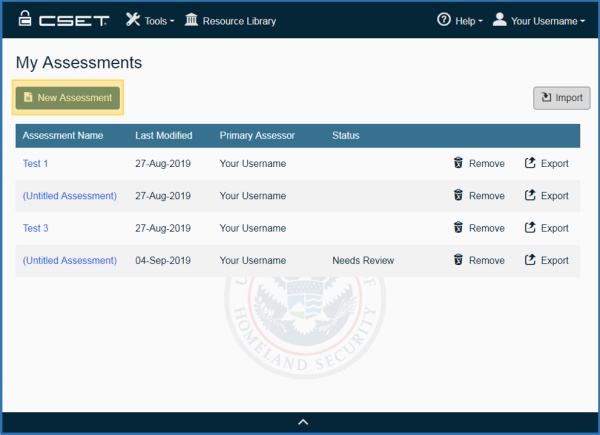Click the export icon for Test 3
Viewport: 600px width, 435px height.
click(x=531, y=228)
